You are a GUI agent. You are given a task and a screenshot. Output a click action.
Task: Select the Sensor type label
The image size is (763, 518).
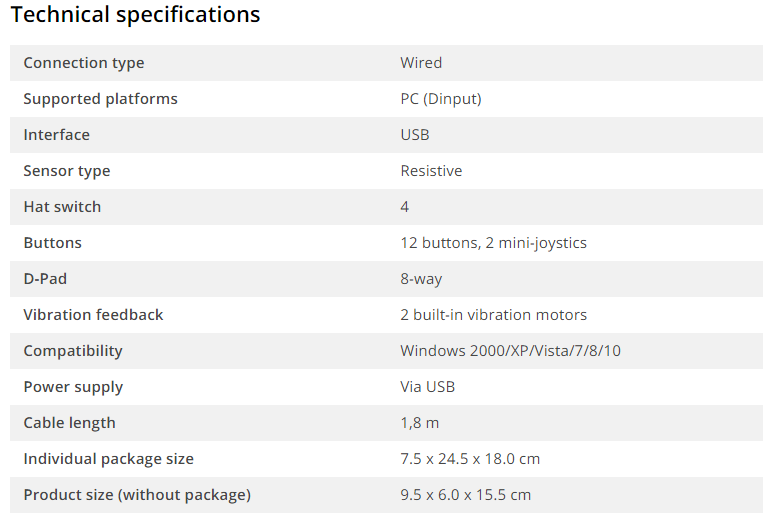click(x=67, y=171)
